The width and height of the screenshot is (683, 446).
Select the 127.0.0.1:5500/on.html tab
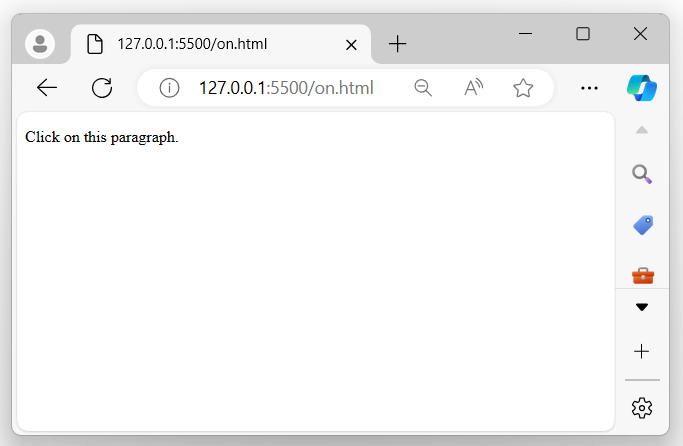(200, 44)
